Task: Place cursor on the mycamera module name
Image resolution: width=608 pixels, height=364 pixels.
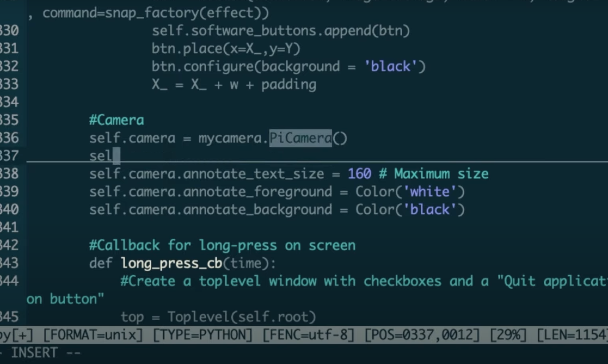Action: click(230, 138)
